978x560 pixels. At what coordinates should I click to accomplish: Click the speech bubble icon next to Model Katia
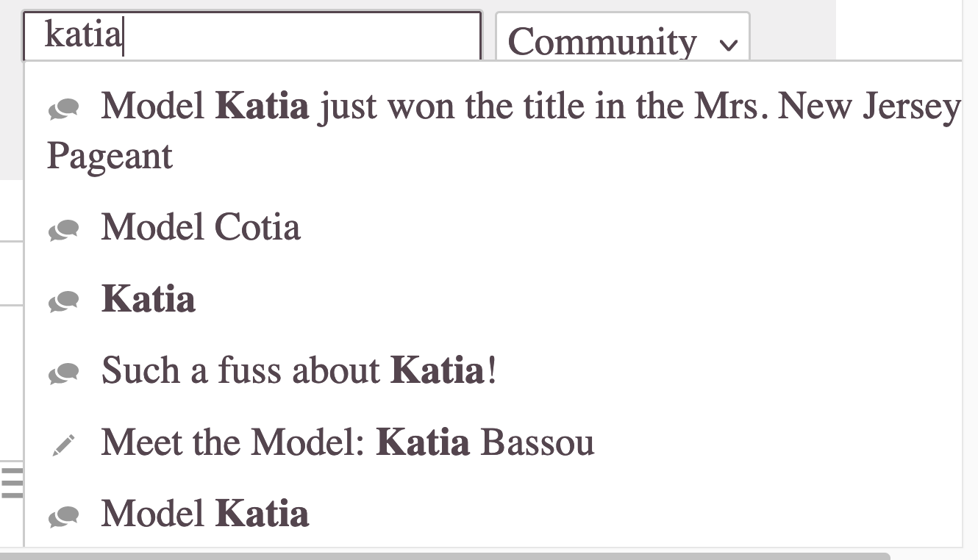65,513
